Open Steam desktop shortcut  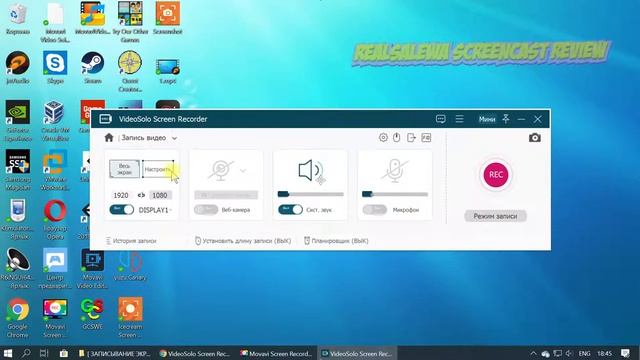pyautogui.click(x=93, y=67)
